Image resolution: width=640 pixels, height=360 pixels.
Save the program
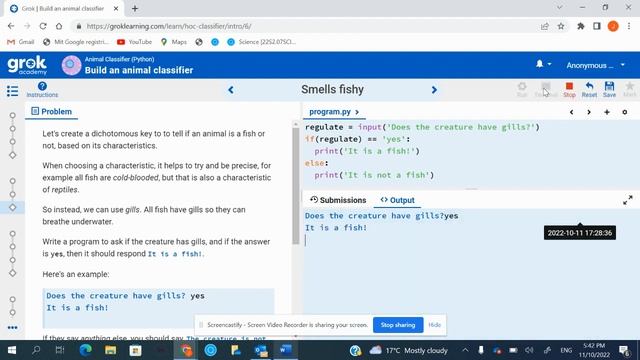[609, 89]
